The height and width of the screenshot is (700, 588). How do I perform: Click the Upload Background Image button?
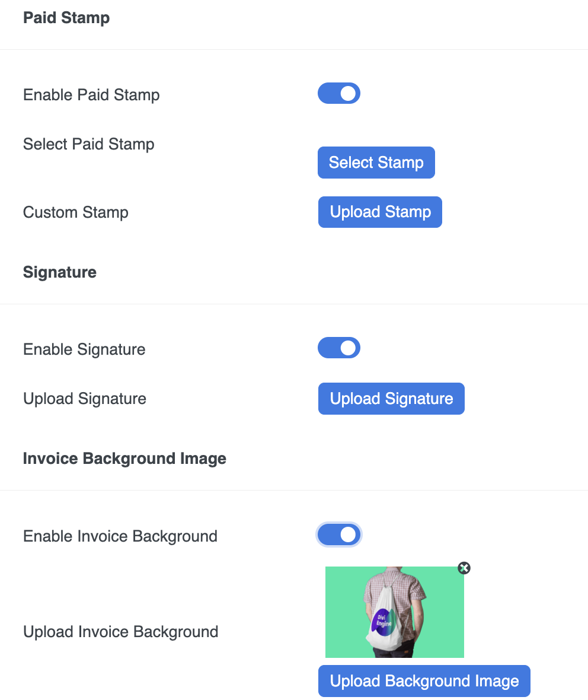click(424, 681)
